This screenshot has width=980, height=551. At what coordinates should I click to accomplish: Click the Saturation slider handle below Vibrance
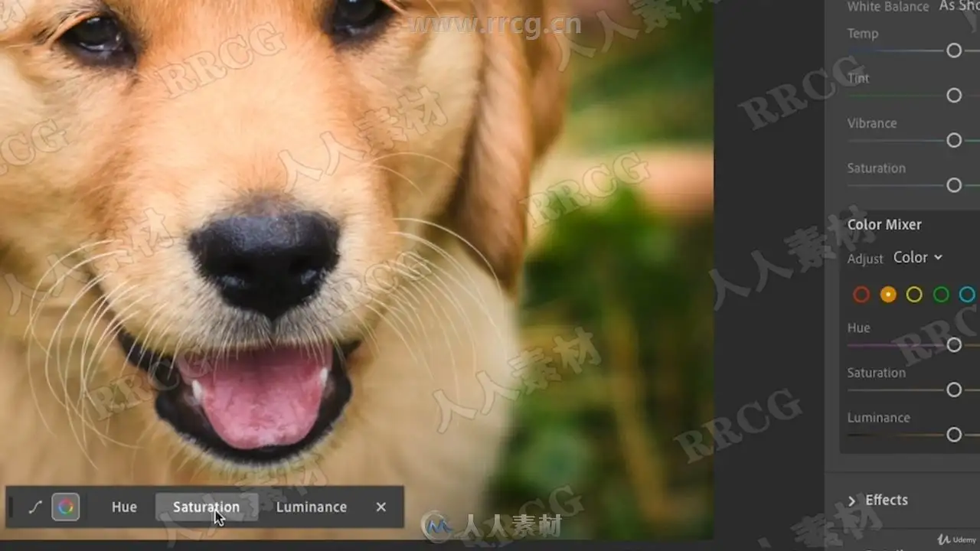coord(954,185)
